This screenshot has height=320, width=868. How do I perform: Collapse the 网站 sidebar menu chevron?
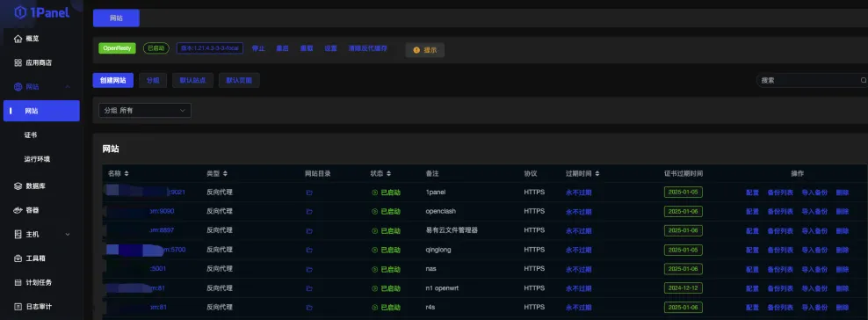tap(68, 87)
